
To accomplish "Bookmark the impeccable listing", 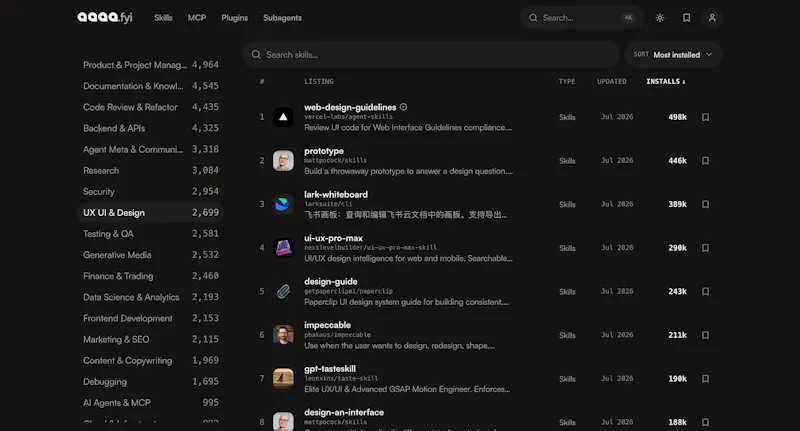I will (x=705, y=335).
